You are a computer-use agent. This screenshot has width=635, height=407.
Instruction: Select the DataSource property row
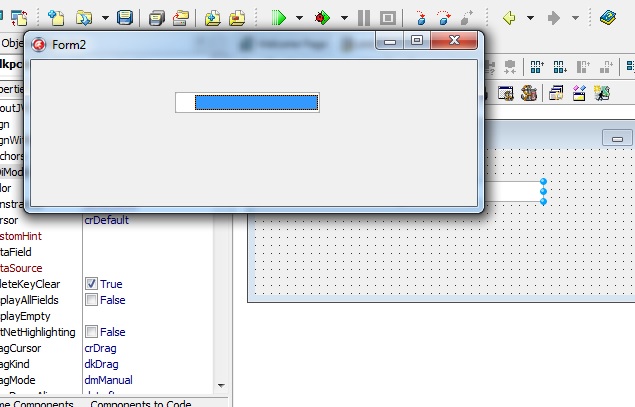point(40,268)
